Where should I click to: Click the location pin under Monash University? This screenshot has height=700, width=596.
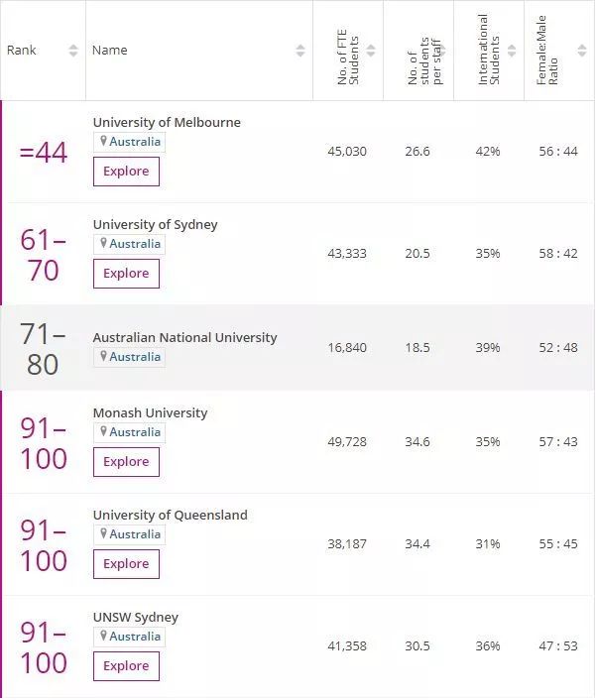(x=102, y=432)
